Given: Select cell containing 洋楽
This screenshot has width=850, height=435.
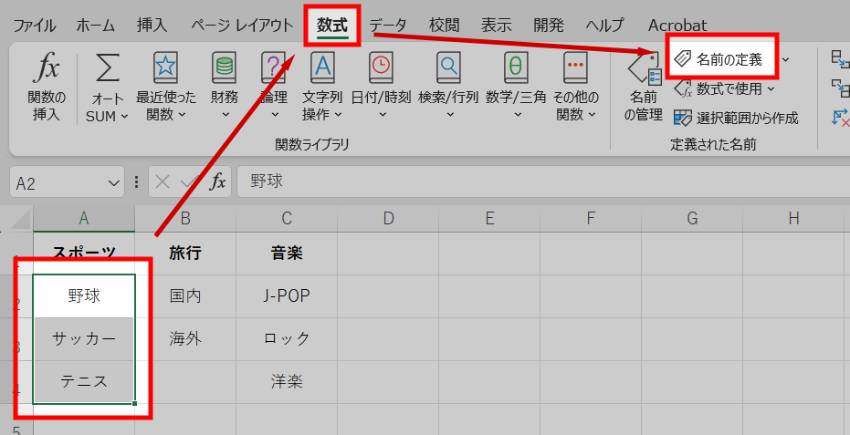Looking at the screenshot, I should (287, 382).
